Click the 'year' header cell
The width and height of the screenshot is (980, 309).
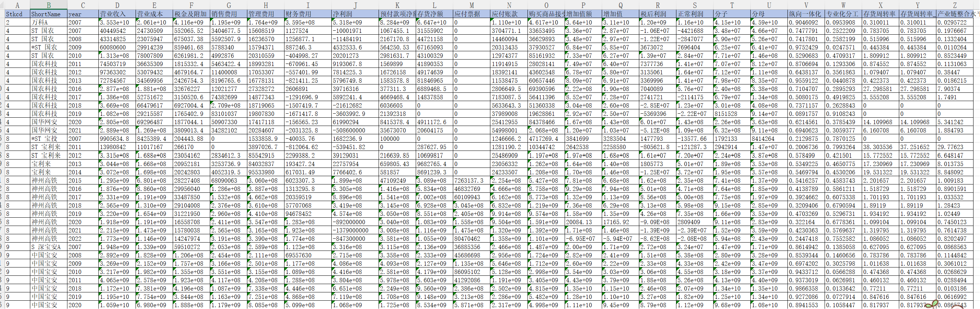click(x=83, y=14)
